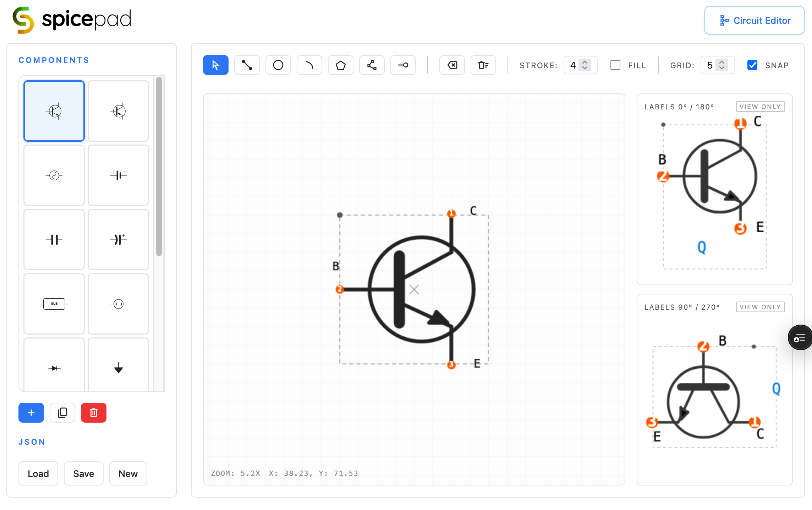812x510 pixels.
Task: Click the ZOOM: 5.2X status text
Action: pos(236,473)
